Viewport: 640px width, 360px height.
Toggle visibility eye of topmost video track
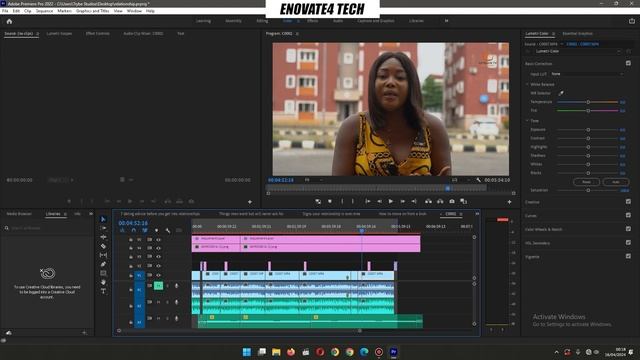point(158,240)
